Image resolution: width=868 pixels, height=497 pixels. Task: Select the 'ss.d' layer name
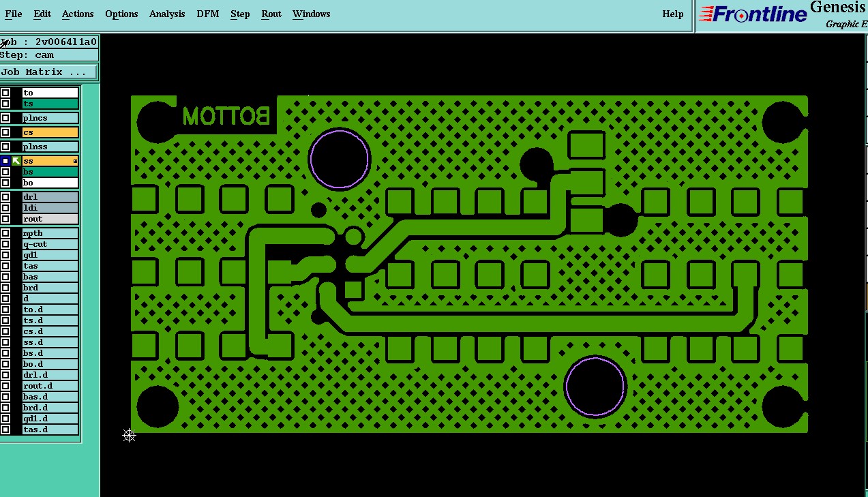(x=50, y=342)
